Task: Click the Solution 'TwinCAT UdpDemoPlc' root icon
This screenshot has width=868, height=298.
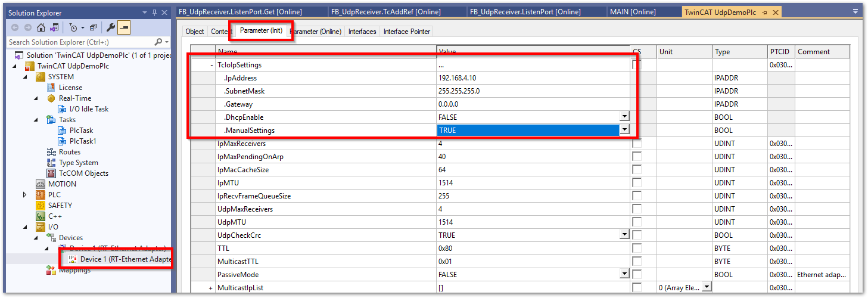Action: coord(18,55)
